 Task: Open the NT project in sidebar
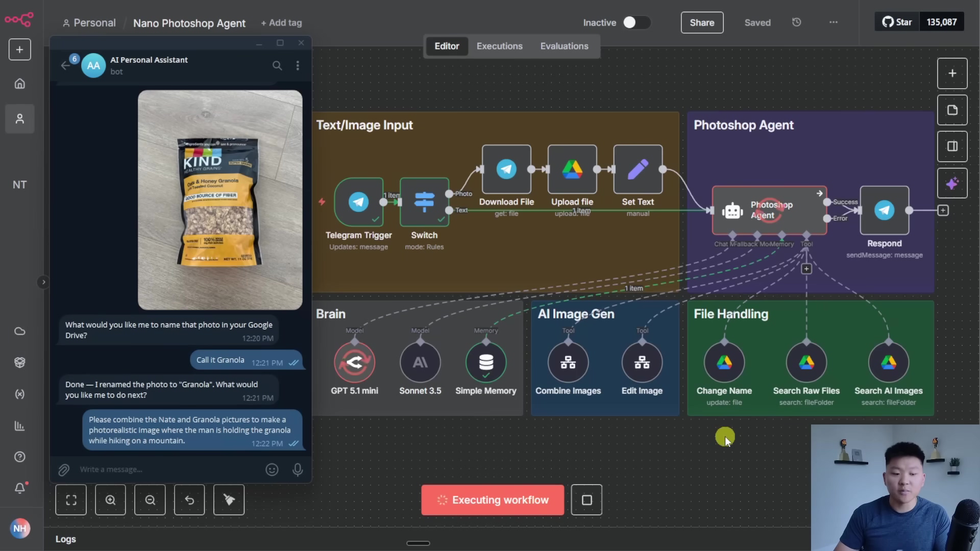click(19, 185)
